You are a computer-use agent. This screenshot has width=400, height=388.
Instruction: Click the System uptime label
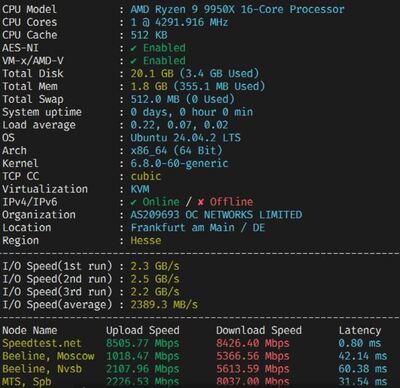pyautogui.click(x=42, y=112)
